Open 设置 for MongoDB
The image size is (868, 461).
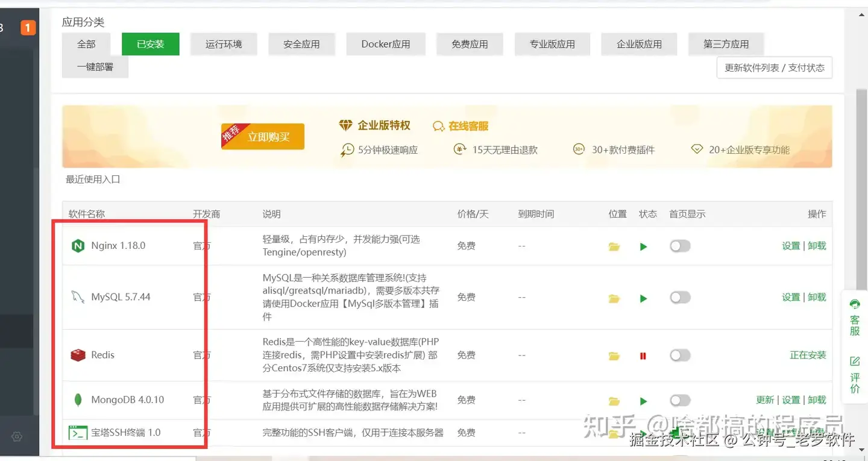pyautogui.click(x=791, y=400)
